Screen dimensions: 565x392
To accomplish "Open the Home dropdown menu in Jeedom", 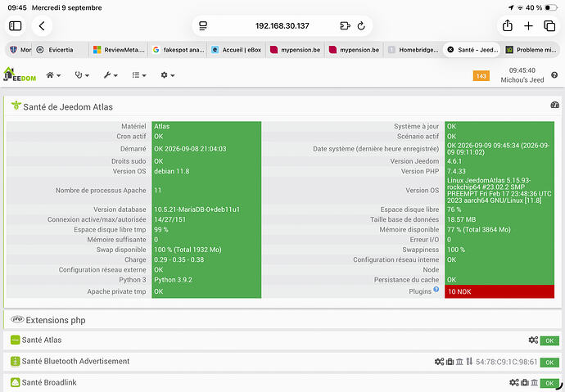I will (53, 74).
